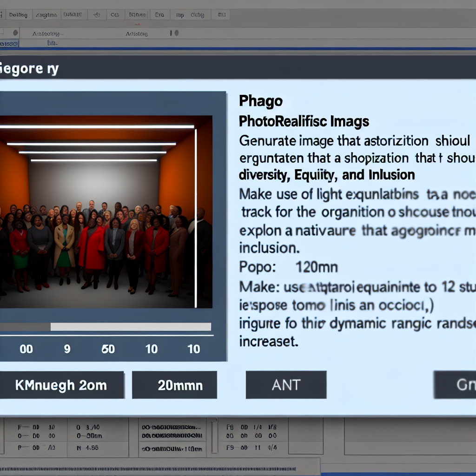The width and height of the screenshot is (476, 476).
Task: Open the Dialog menu in the top bar
Action: click(x=18, y=14)
